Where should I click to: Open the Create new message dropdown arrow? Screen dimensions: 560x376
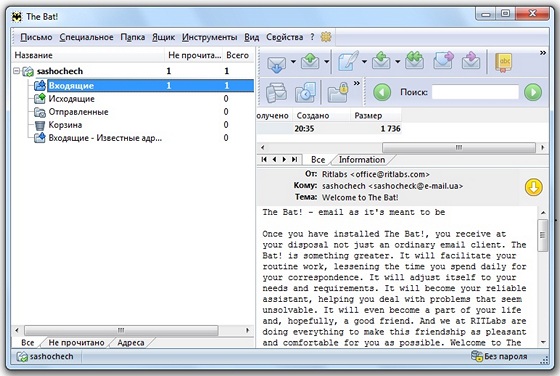pyautogui.click(x=364, y=62)
